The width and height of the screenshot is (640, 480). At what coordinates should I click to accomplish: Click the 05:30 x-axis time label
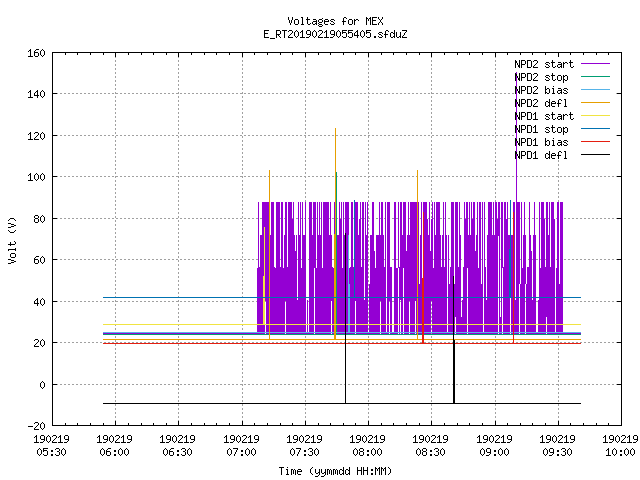[x=51, y=452]
